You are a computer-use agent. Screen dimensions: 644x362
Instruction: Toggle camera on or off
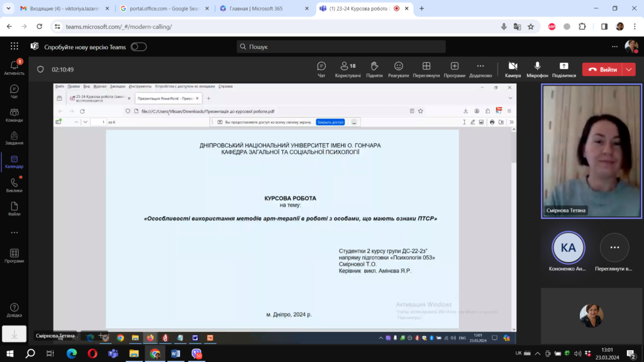tap(513, 69)
